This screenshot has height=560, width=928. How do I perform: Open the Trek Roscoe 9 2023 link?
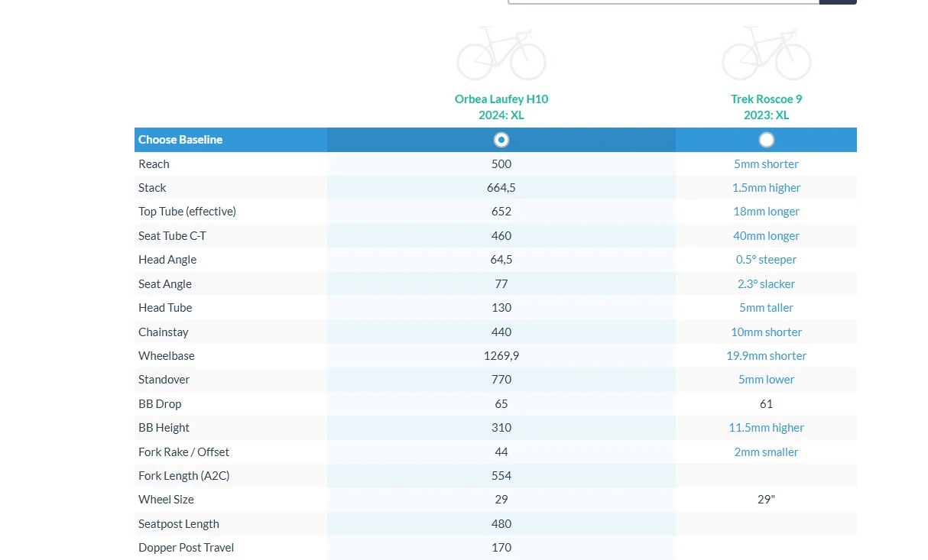pos(766,107)
